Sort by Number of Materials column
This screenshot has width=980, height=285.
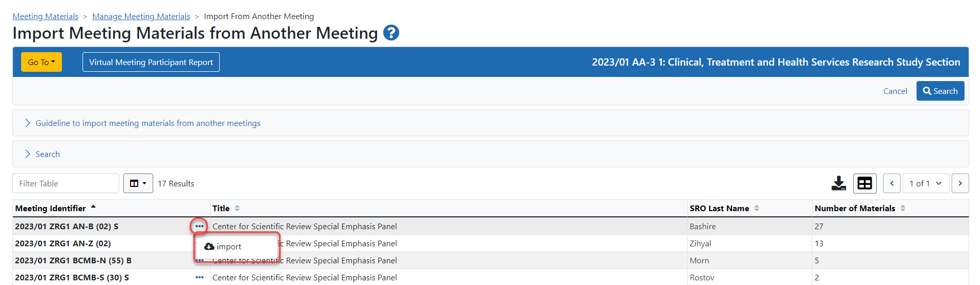[x=903, y=208]
